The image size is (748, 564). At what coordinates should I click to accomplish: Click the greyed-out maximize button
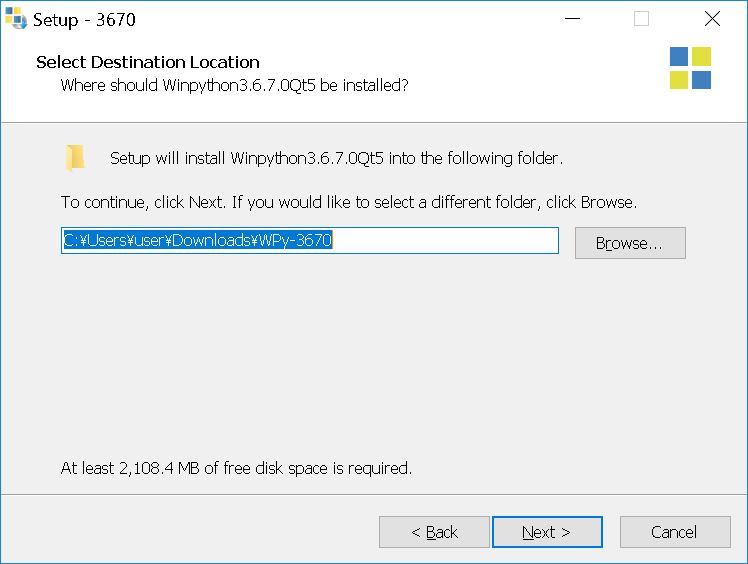pyautogui.click(x=641, y=19)
